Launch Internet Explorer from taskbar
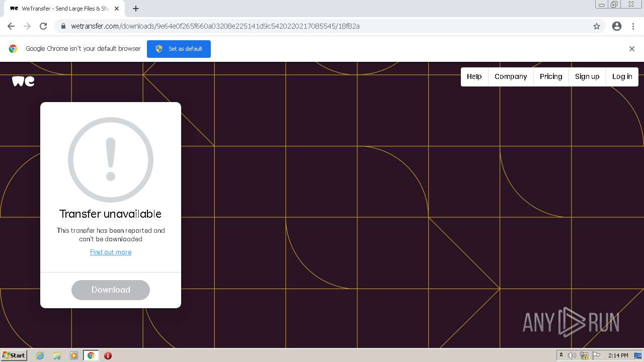 coord(40,355)
